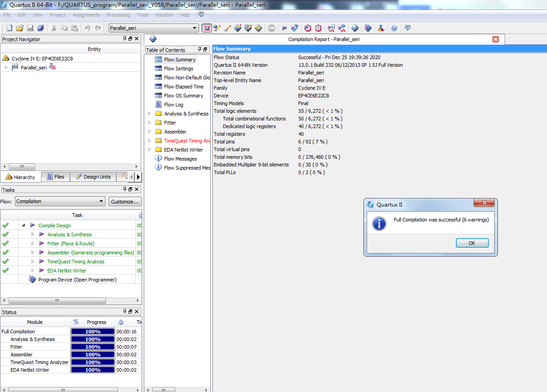Image resolution: width=547 pixels, height=392 pixels.
Task: Click the Stop Processing icon
Action: coord(271,28)
